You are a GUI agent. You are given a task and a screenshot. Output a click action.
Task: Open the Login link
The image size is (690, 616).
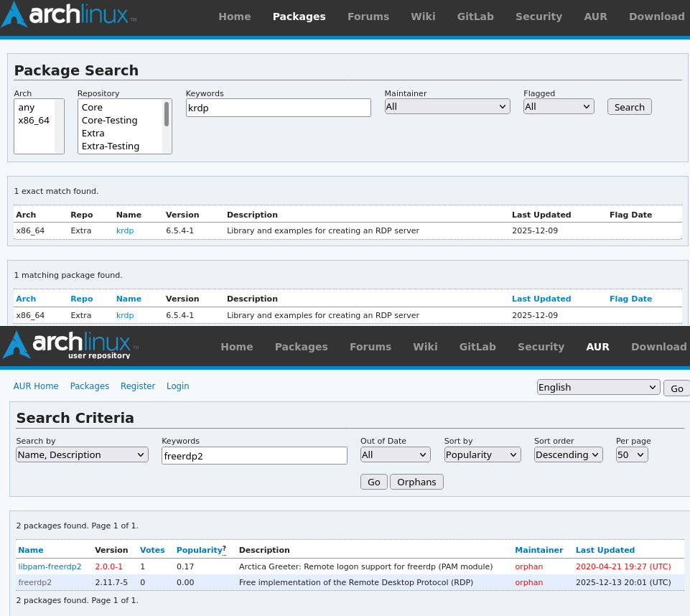(178, 386)
